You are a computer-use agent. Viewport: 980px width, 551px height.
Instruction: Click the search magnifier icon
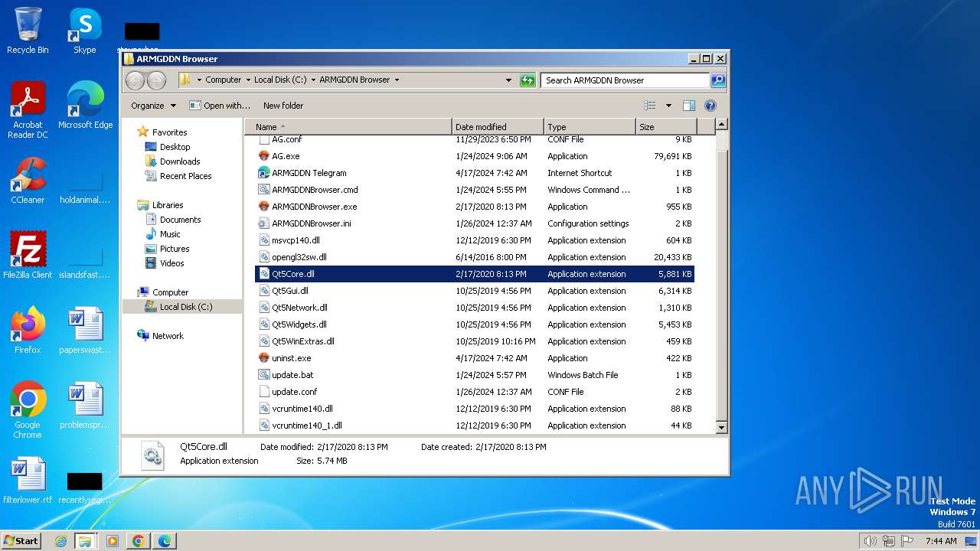click(717, 80)
